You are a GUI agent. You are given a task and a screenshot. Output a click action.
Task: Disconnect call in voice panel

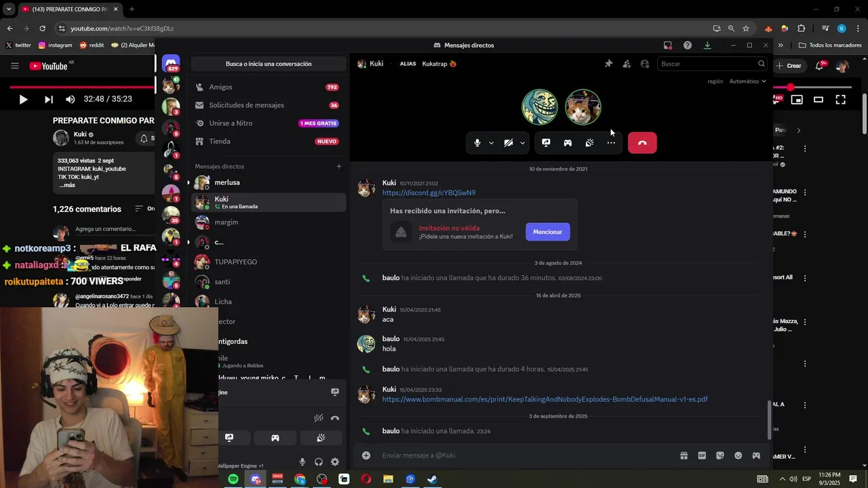335,418
